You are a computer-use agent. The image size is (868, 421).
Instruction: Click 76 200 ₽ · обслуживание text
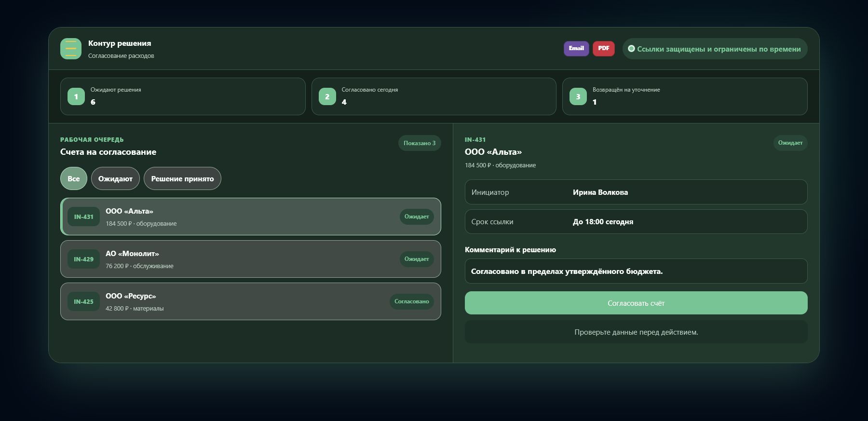click(x=139, y=266)
